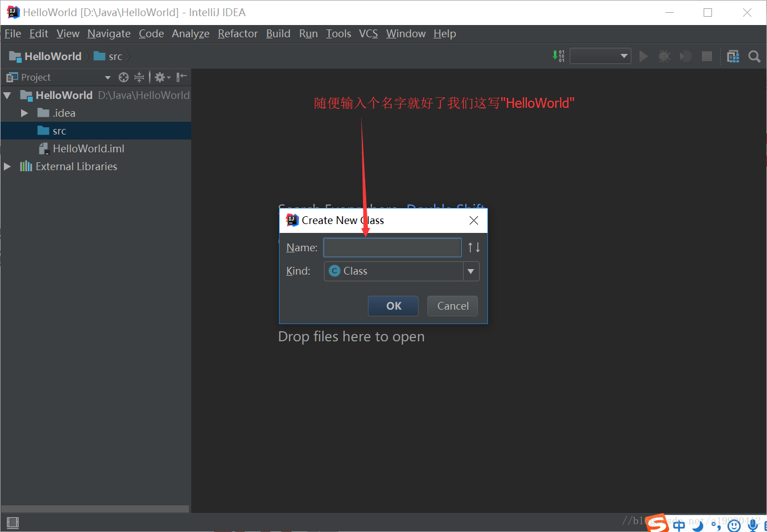Open the VCS menu
767x532 pixels.
pyautogui.click(x=368, y=34)
